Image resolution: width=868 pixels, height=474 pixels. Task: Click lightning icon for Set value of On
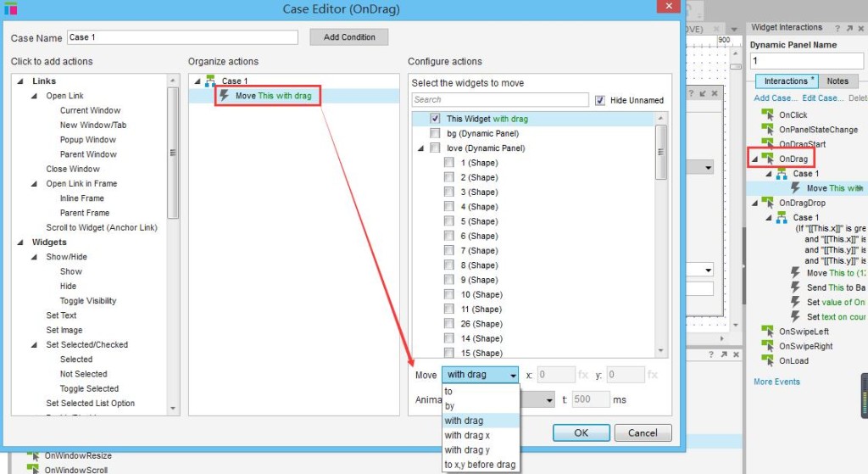pyautogui.click(x=795, y=302)
